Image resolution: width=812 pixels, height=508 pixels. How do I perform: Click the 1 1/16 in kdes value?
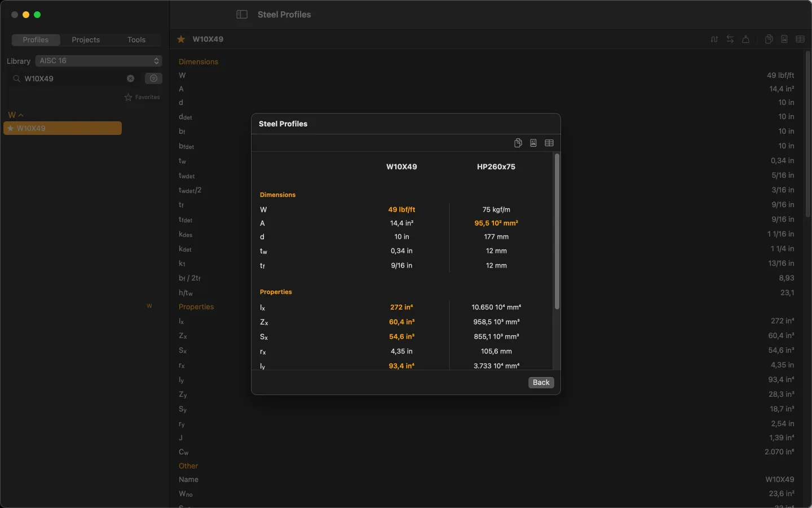pyautogui.click(x=780, y=234)
